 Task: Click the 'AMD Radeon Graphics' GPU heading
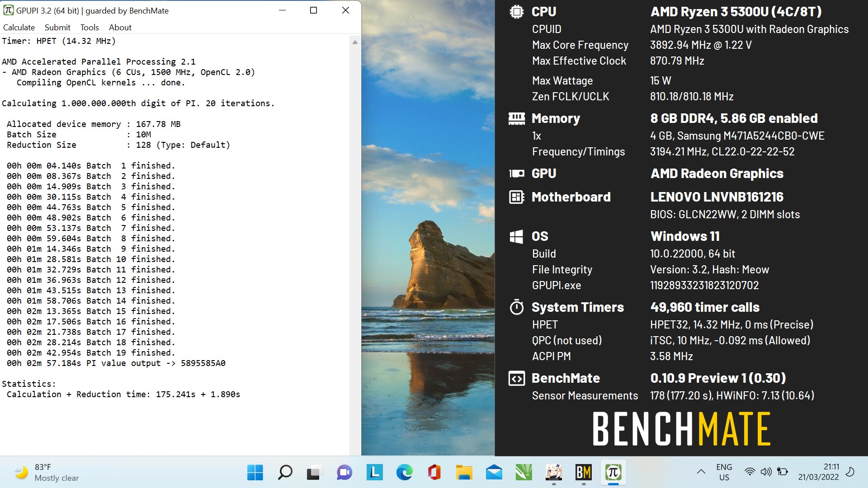(x=717, y=174)
